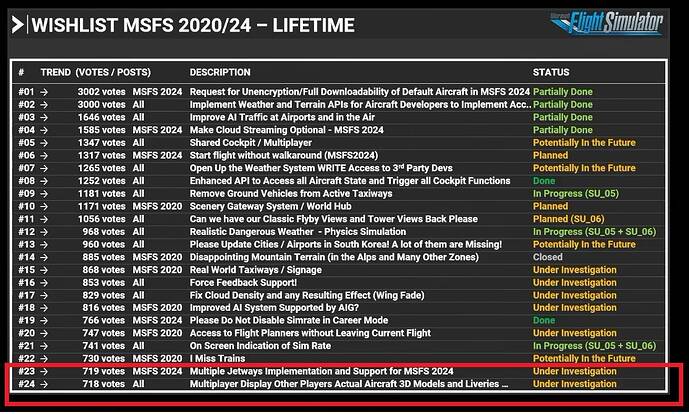This screenshot has height=414, width=689.
Task: Click the 1585 votes cell
Action: click(101, 130)
